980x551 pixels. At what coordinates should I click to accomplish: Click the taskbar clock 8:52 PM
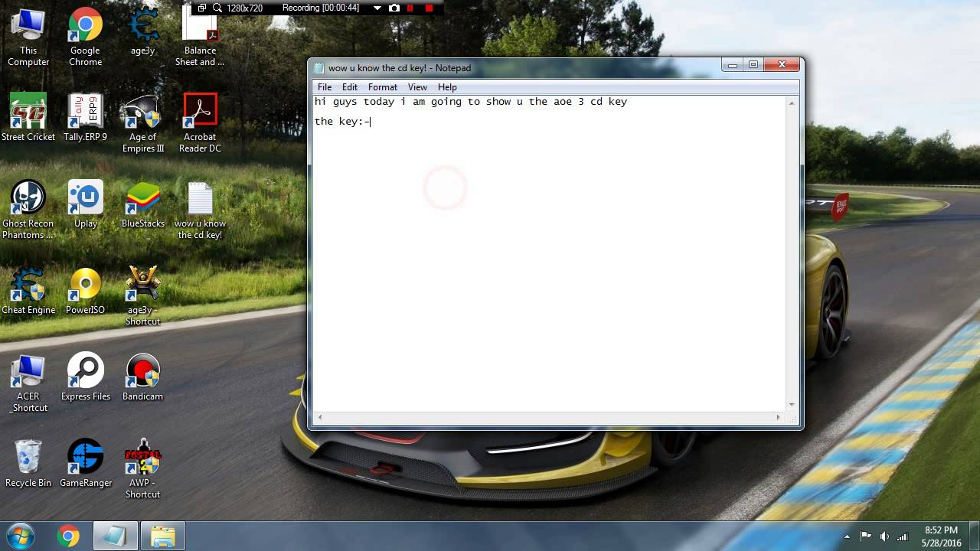point(941,530)
